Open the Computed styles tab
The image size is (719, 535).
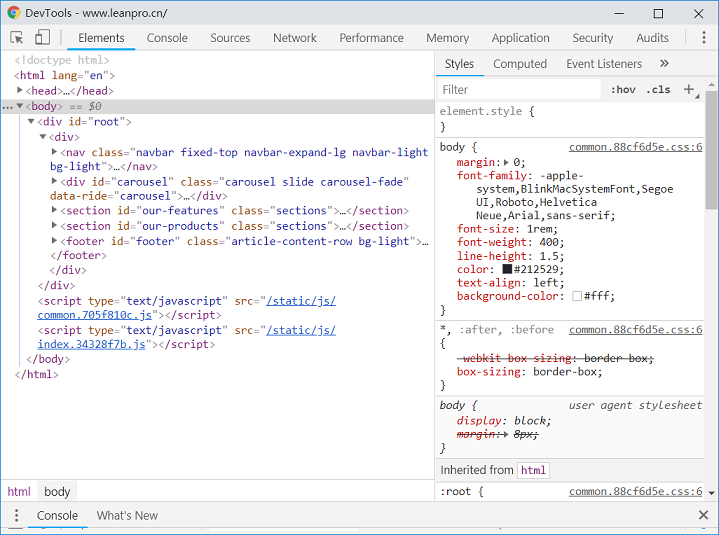tap(520, 64)
